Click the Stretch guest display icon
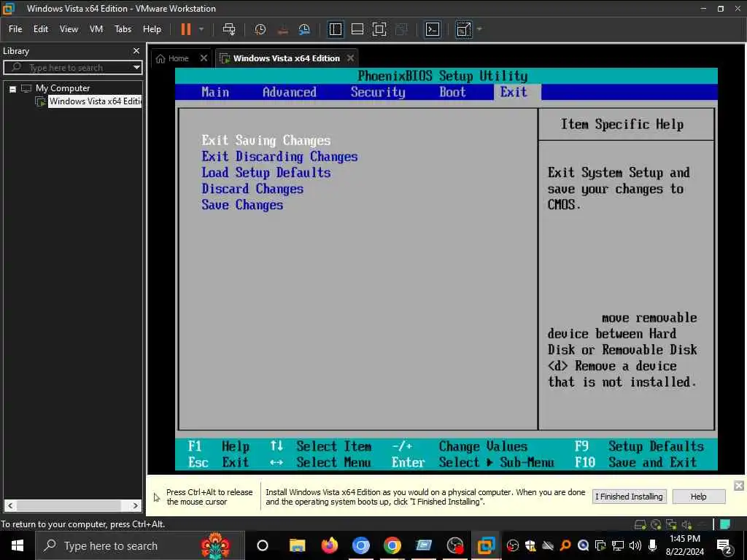 coord(463,29)
